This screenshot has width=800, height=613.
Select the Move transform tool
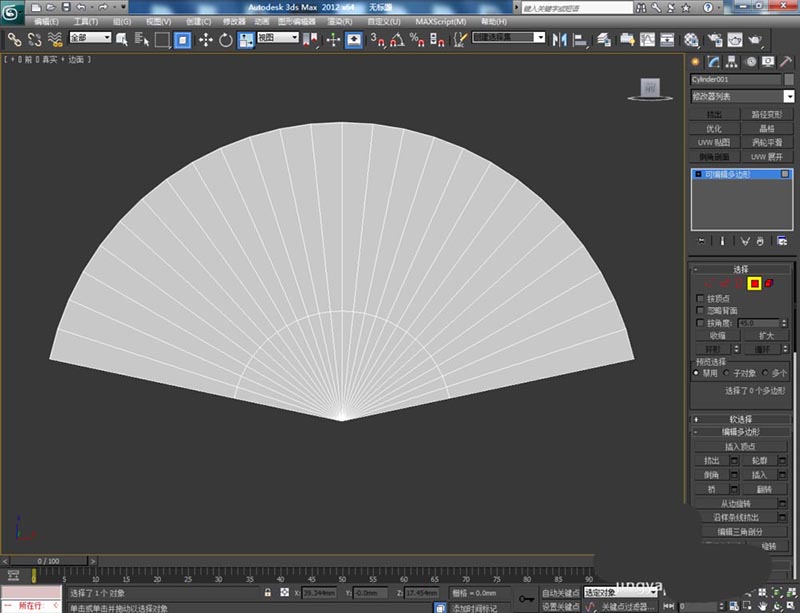click(x=206, y=40)
